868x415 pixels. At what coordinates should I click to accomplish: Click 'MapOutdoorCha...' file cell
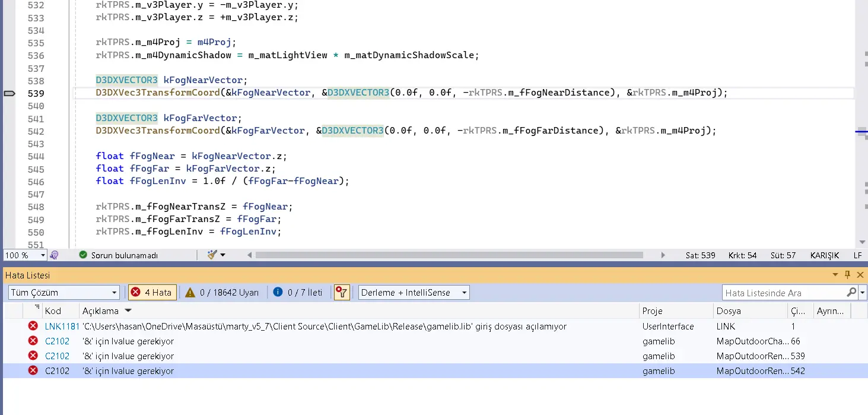753,341
